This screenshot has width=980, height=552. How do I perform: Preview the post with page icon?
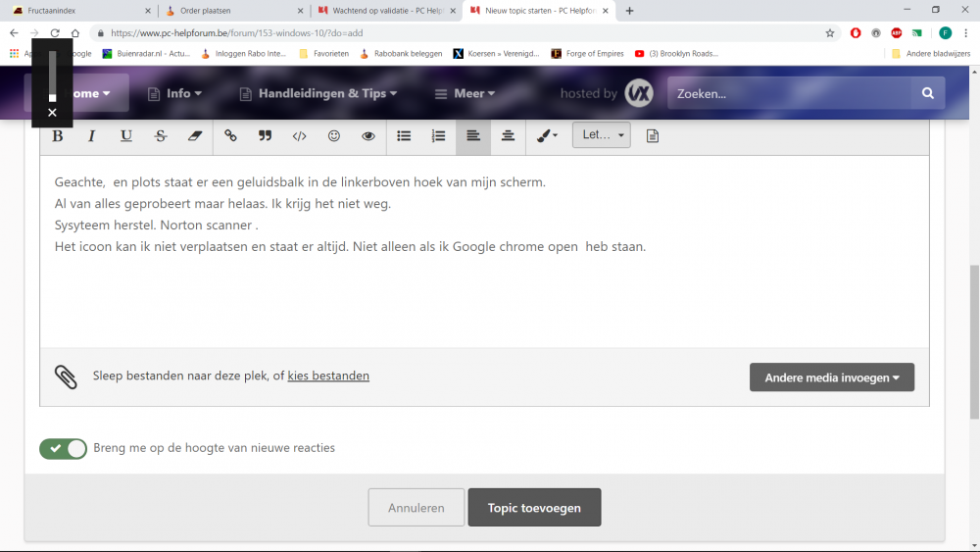click(x=652, y=135)
